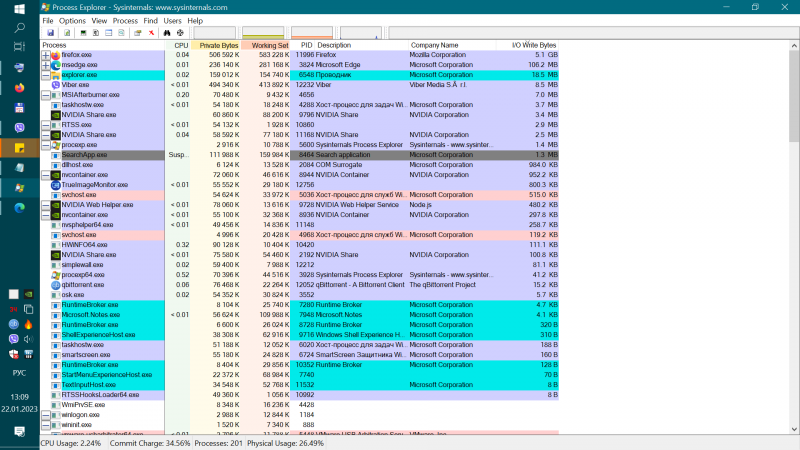Click the Firefox icon in the Windows taskbar
800x450 pixels.
coord(19,87)
